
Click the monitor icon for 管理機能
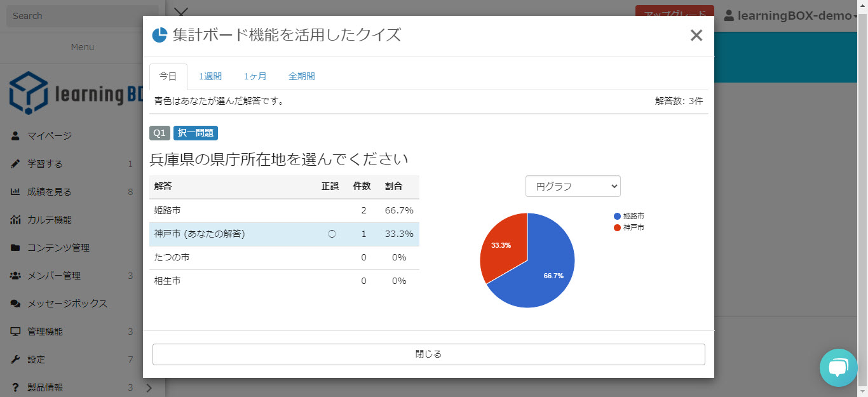[x=15, y=332]
